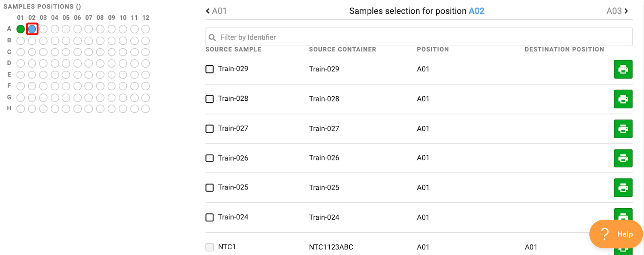Screen dimensions: 644x255
Task: Toggle the Train-024 sample checkbox
Action: (210, 218)
